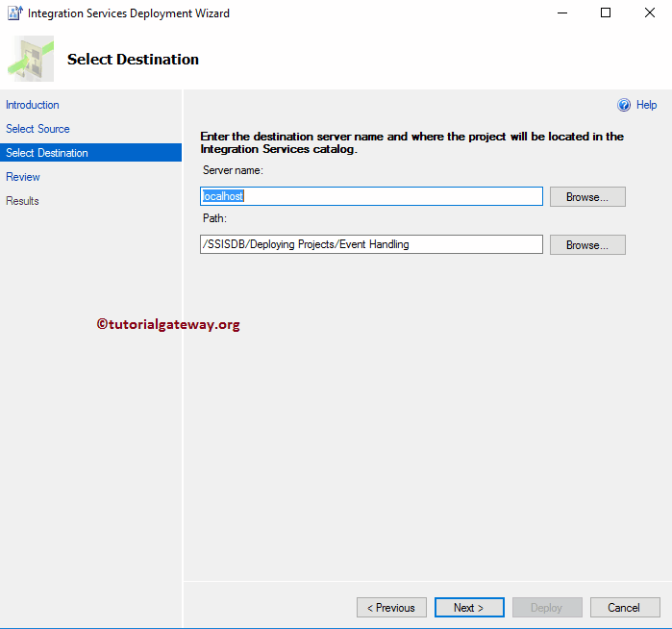Click the disabled Deploy button

pos(547,608)
